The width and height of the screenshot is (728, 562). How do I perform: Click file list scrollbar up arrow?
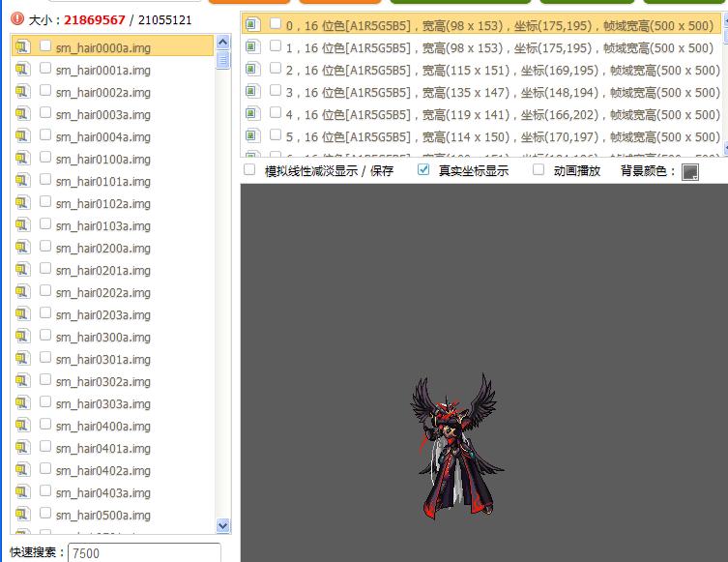click(223, 43)
